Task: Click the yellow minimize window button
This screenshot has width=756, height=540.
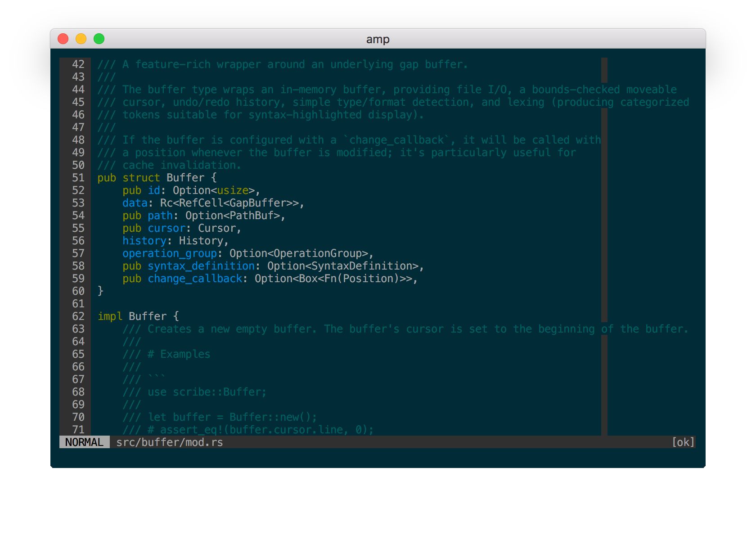Action: pos(81,39)
